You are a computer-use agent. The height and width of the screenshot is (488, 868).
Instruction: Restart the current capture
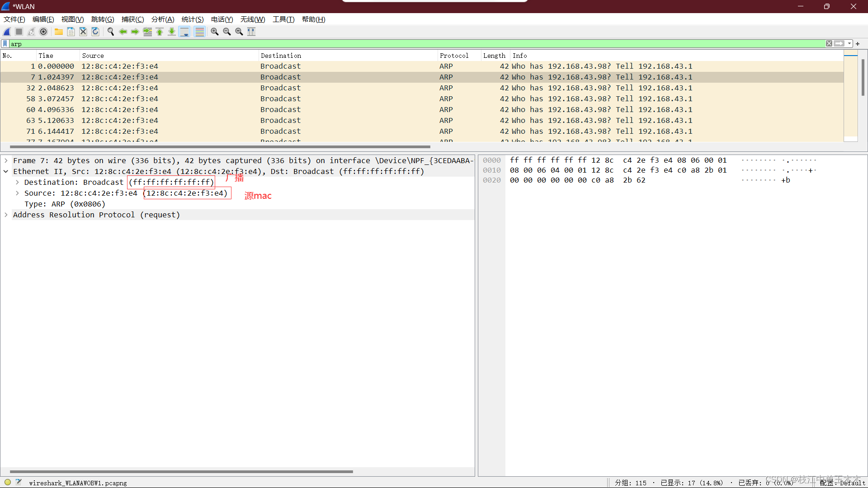31,32
